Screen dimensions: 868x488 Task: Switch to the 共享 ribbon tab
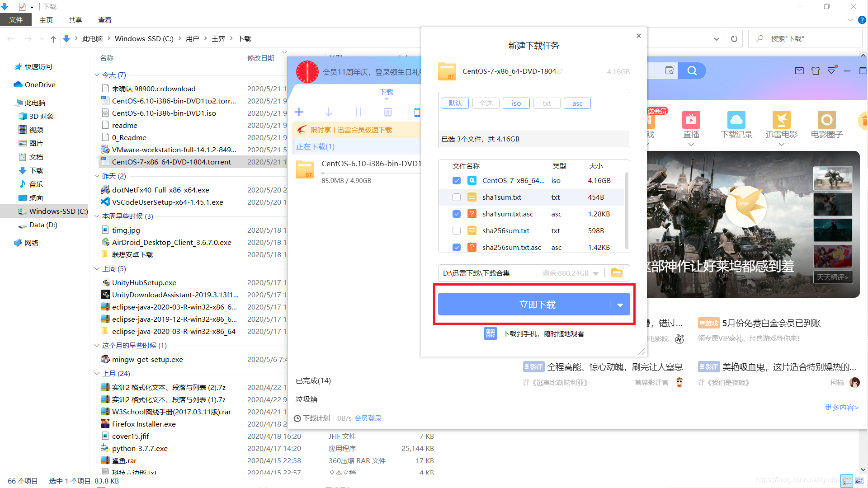pyautogui.click(x=75, y=20)
